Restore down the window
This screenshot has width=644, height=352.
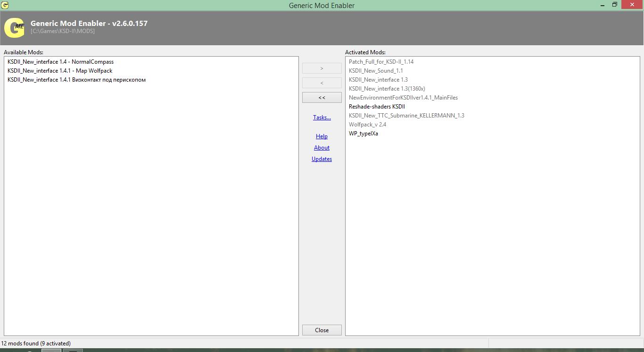coord(615,5)
